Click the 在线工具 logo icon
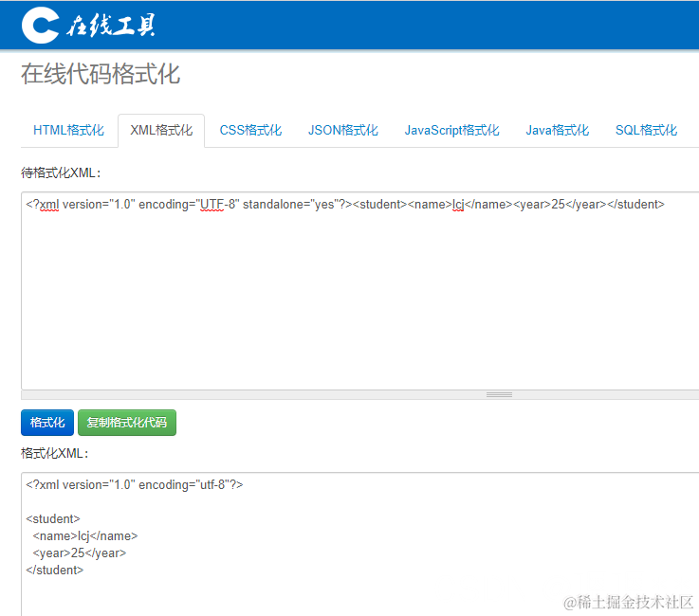This screenshot has width=699, height=616. (41, 25)
